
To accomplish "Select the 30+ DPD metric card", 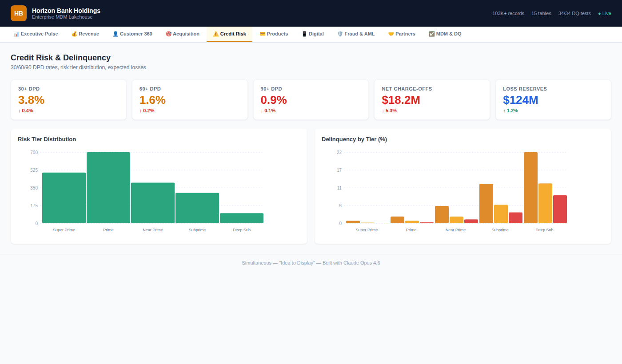I will click(x=68, y=100).
